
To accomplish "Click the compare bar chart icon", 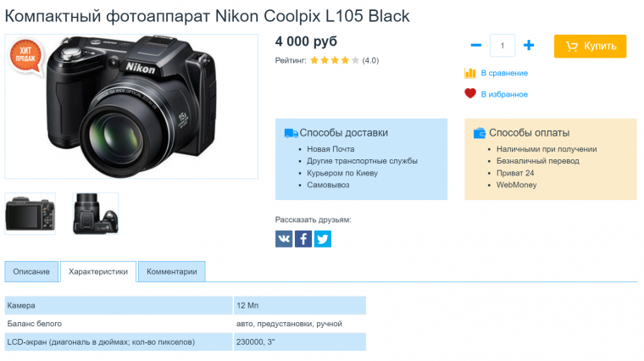I will tap(470, 73).
